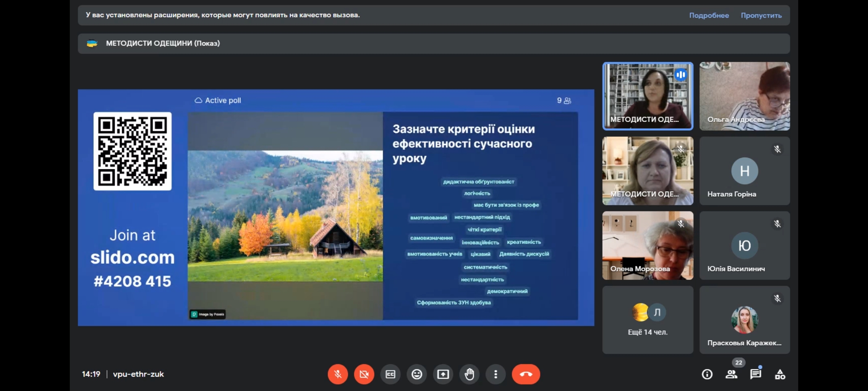The image size is (868, 391).
Task: Select Олена Морозова video tile
Action: pyautogui.click(x=647, y=245)
